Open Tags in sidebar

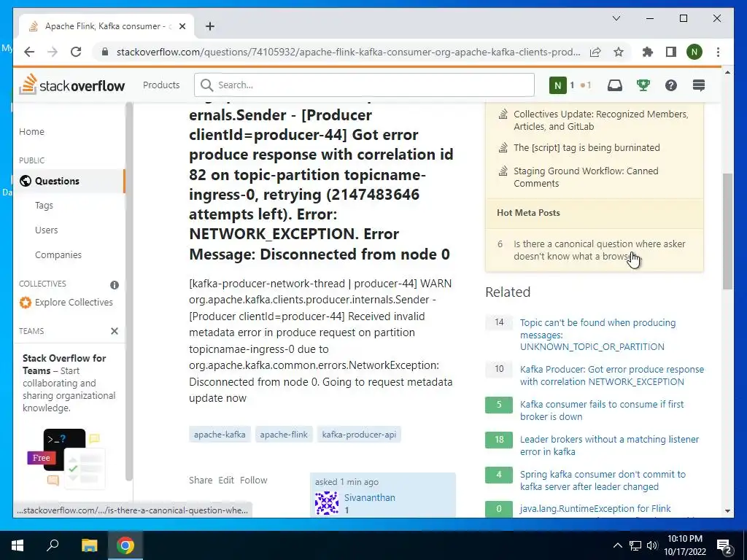pos(44,205)
